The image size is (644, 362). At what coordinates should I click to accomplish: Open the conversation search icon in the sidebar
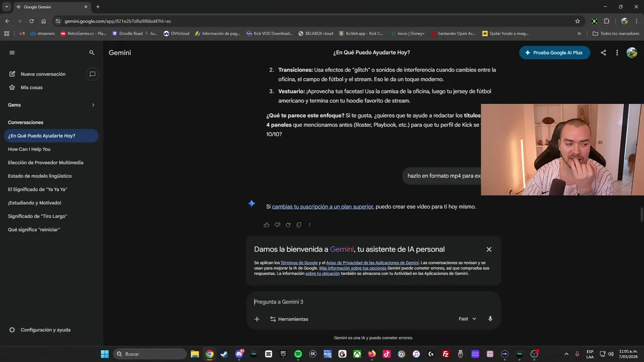coord(92,52)
